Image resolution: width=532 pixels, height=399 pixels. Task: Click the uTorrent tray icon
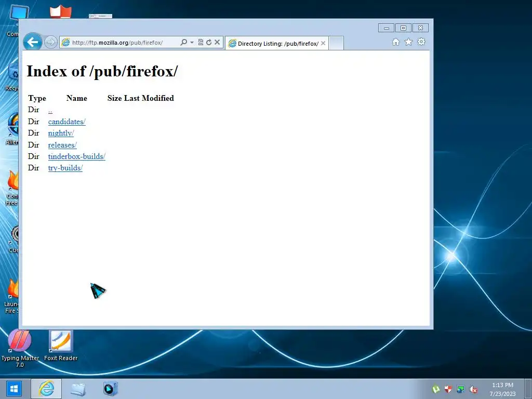(436, 389)
